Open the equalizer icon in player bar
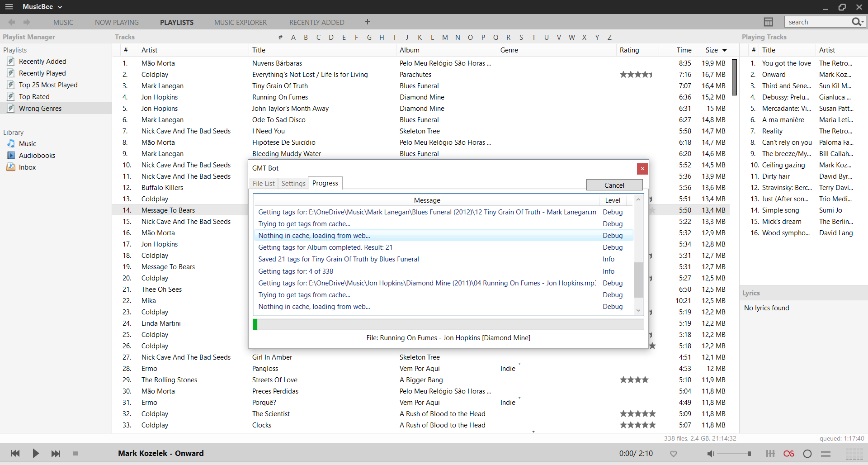Viewport: 868px width, 465px height. pos(770,454)
